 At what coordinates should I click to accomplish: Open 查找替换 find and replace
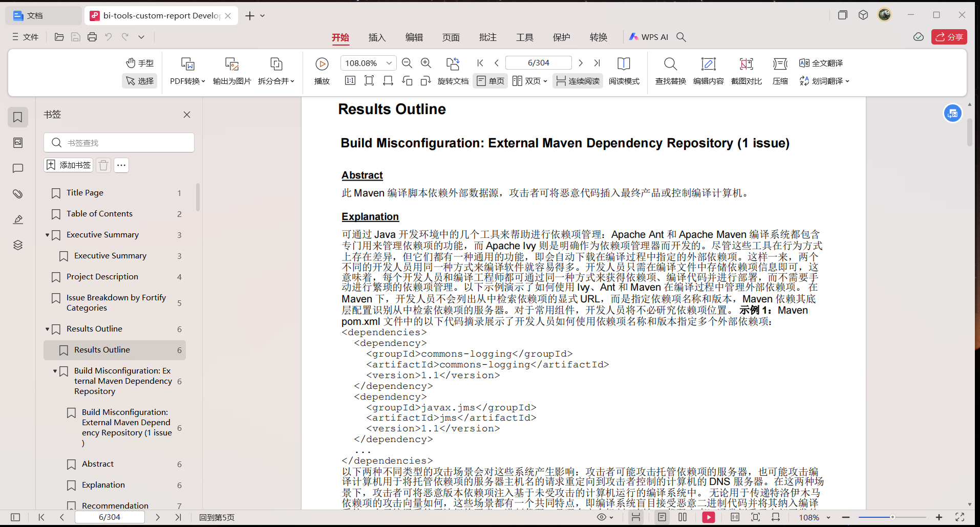[671, 71]
